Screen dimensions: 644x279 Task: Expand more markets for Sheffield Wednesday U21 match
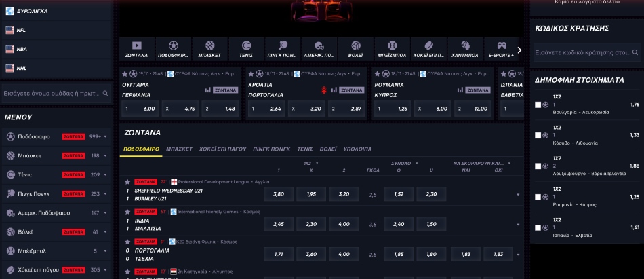518,195
